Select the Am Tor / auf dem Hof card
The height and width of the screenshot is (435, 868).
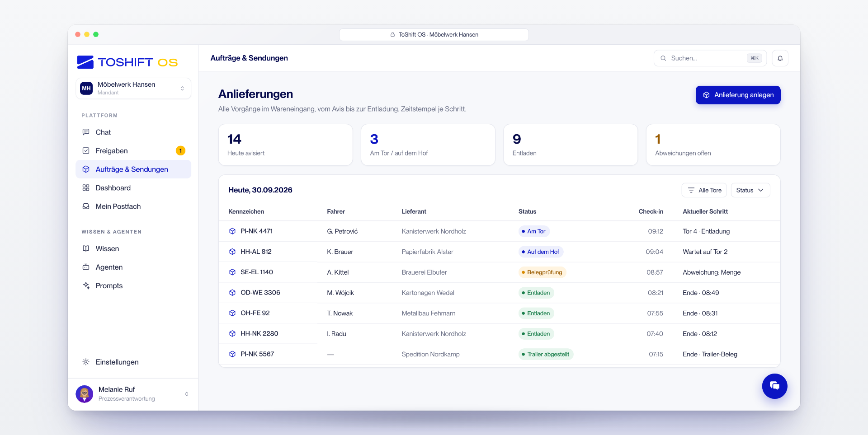pos(428,145)
